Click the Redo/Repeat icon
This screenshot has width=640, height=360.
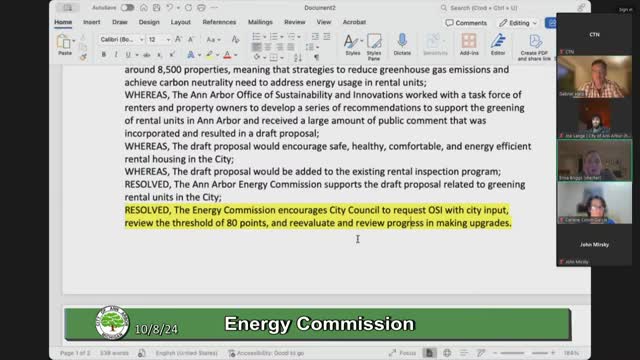point(188,8)
